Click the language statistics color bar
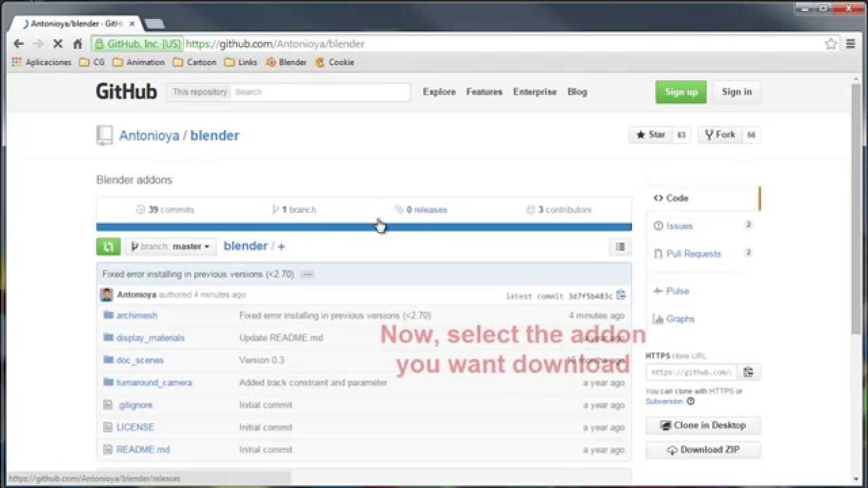Screen dimensions: 868x488 point(364,227)
